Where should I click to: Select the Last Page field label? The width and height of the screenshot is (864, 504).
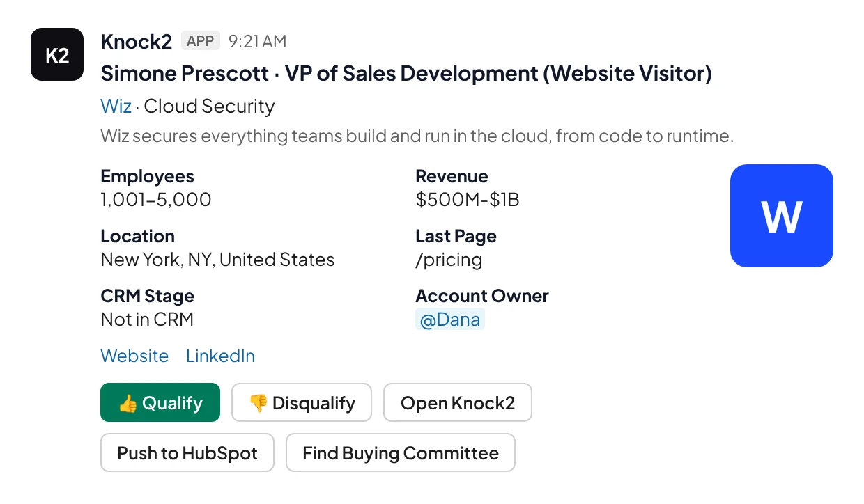[x=456, y=237]
